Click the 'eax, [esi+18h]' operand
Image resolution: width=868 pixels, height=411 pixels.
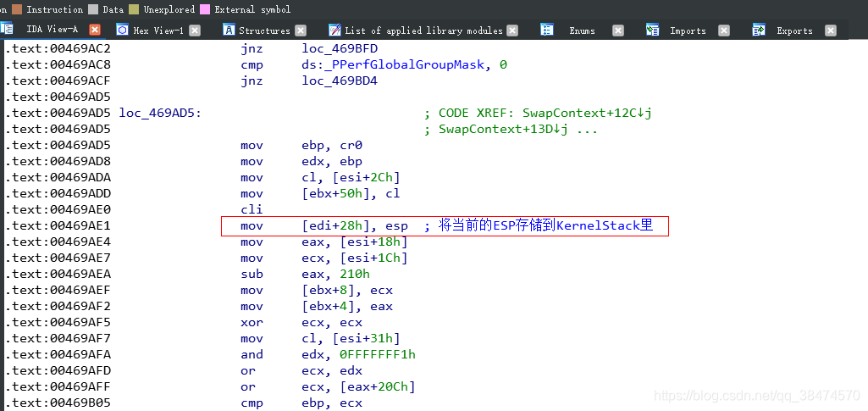tap(354, 242)
